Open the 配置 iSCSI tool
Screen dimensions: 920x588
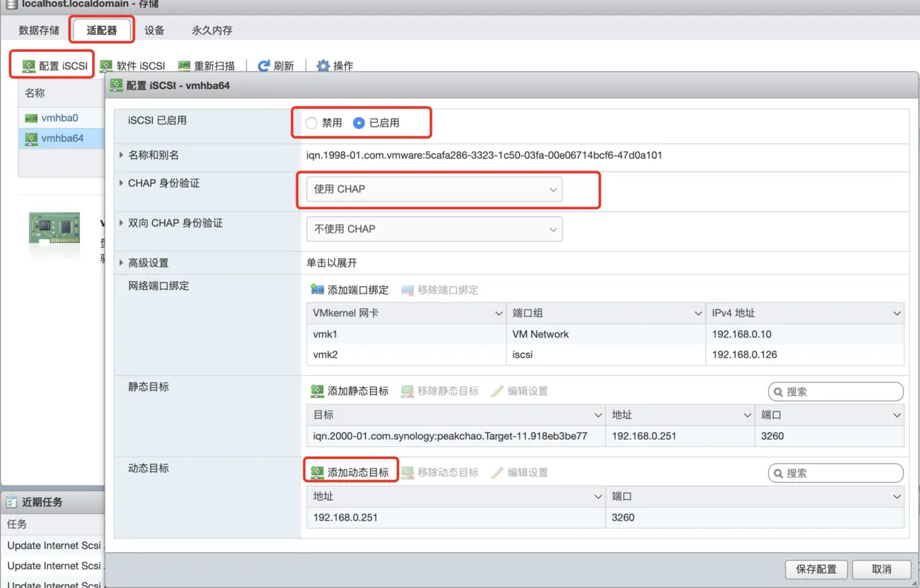coord(50,65)
